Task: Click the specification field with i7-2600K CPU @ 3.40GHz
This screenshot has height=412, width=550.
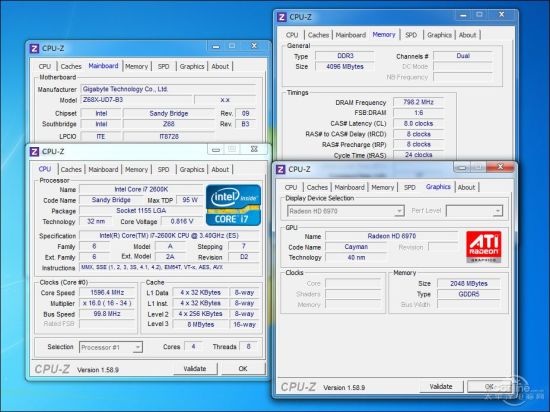Action: (x=169, y=236)
